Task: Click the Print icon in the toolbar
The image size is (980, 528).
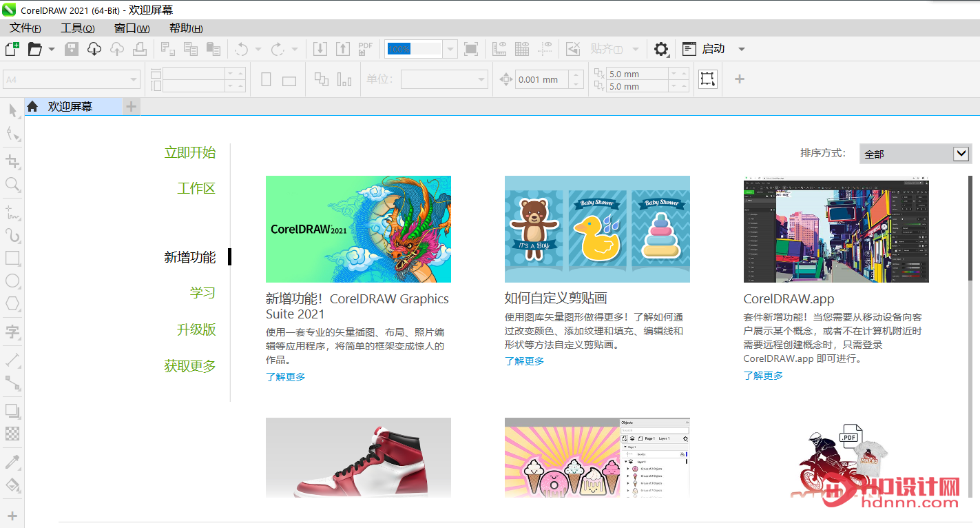Action: (x=140, y=49)
